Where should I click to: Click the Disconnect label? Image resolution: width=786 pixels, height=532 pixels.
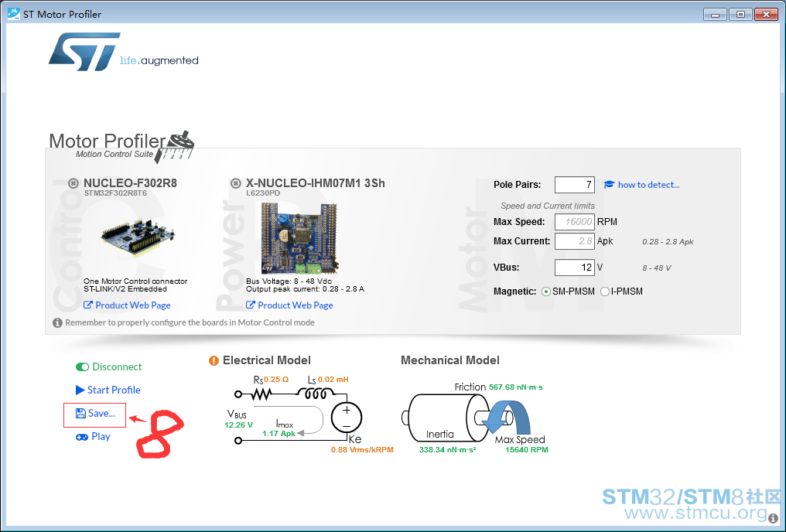(117, 367)
